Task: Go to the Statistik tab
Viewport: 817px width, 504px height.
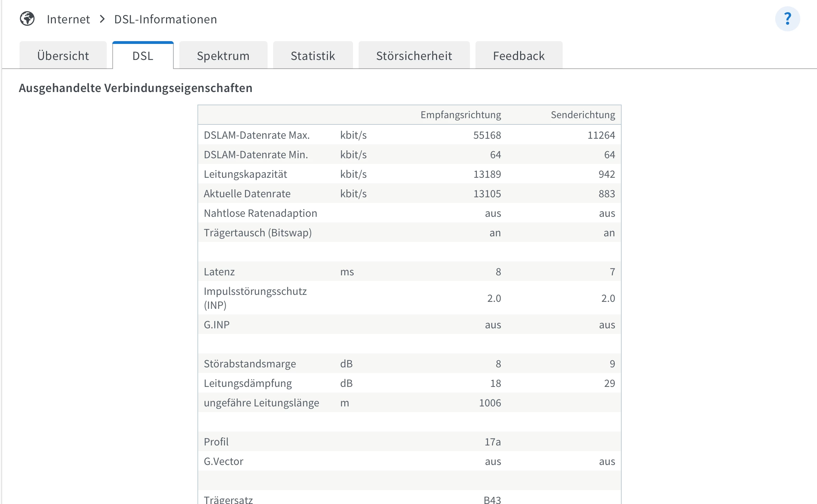Action: (x=313, y=56)
